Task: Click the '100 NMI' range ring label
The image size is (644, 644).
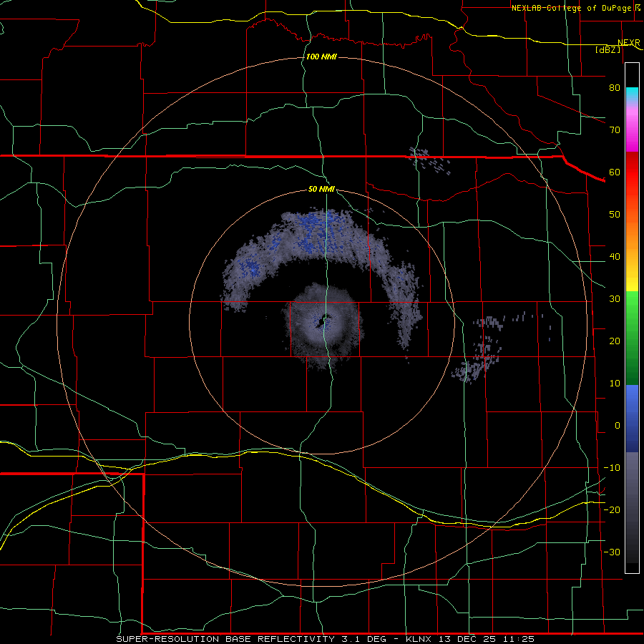Action: [x=321, y=57]
